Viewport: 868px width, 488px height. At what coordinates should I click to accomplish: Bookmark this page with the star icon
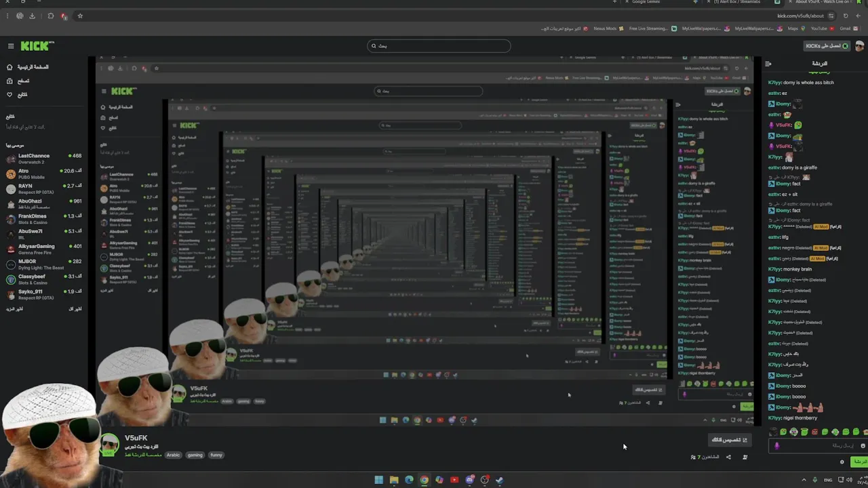point(79,16)
